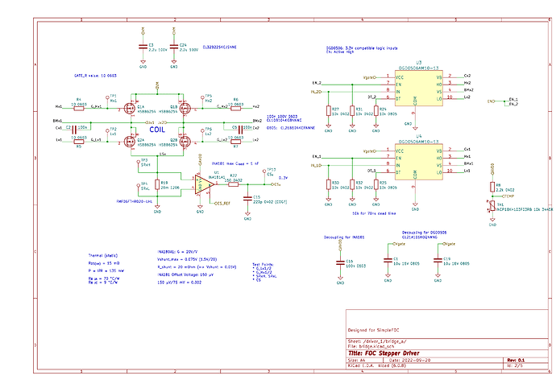Select test point TP2 circle

[107, 130]
